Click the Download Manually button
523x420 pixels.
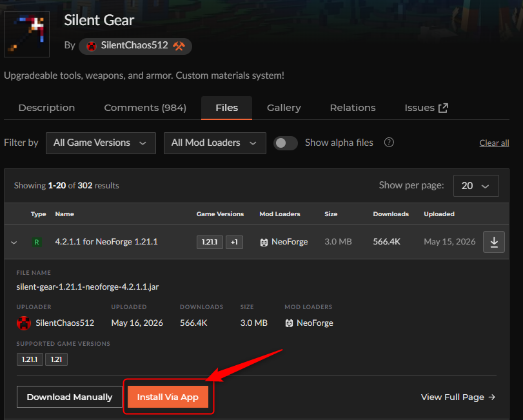coord(70,397)
